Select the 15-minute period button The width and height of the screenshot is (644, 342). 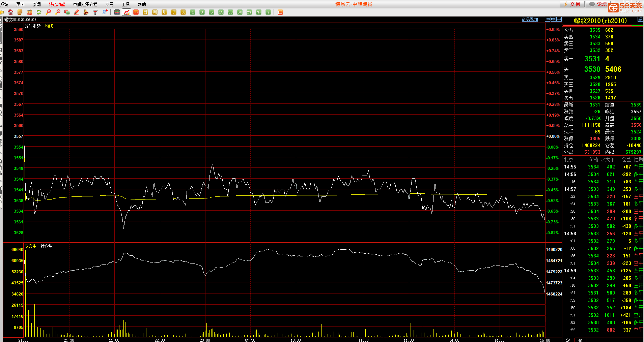221,12
